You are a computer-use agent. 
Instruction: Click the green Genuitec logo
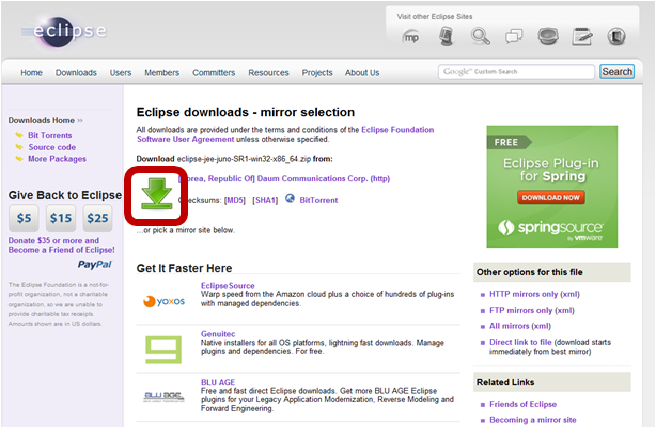pyautogui.click(x=163, y=349)
